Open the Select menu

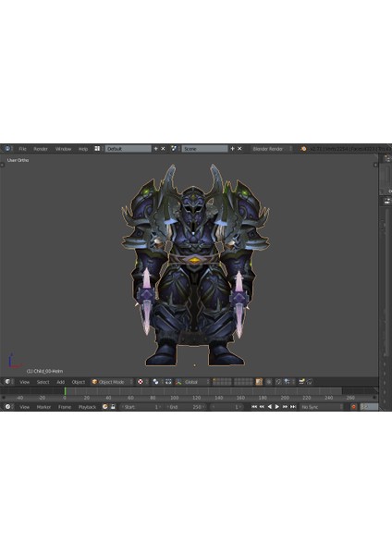click(43, 382)
